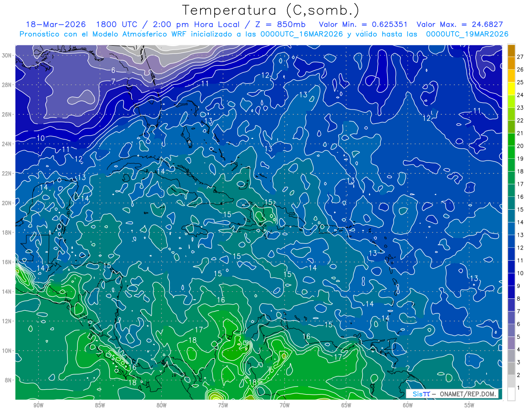Click legend scale number "3"
The image size is (532, 411).
(x=519, y=363)
